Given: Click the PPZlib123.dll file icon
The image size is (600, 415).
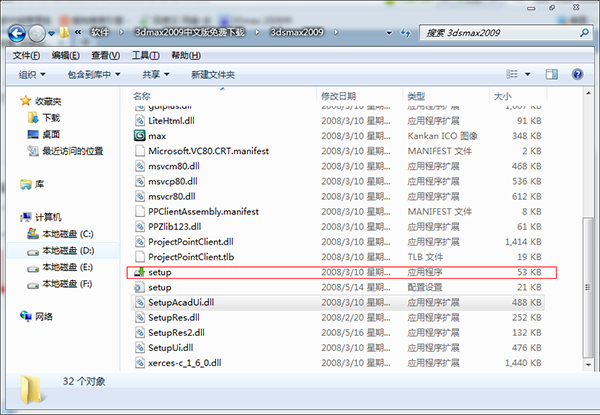Looking at the screenshot, I should point(140,226).
